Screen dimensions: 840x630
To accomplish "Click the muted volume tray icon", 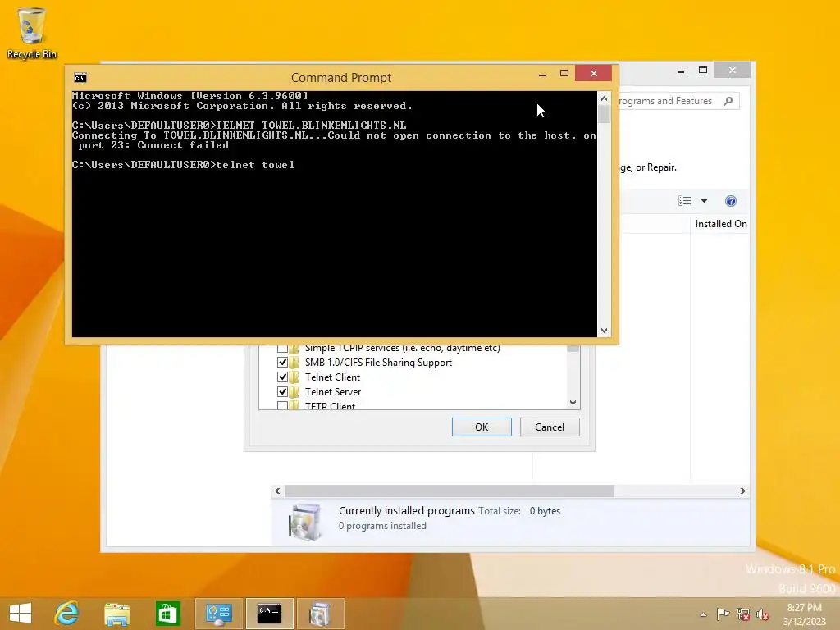I will pyautogui.click(x=763, y=614).
